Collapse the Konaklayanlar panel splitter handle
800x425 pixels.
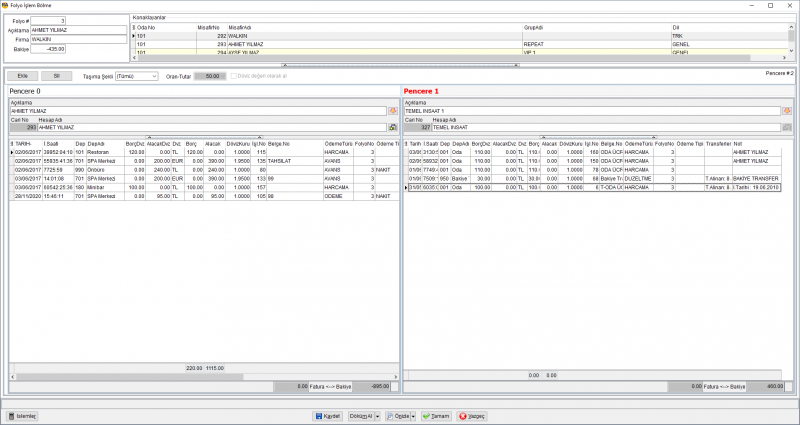pos(402,65)
